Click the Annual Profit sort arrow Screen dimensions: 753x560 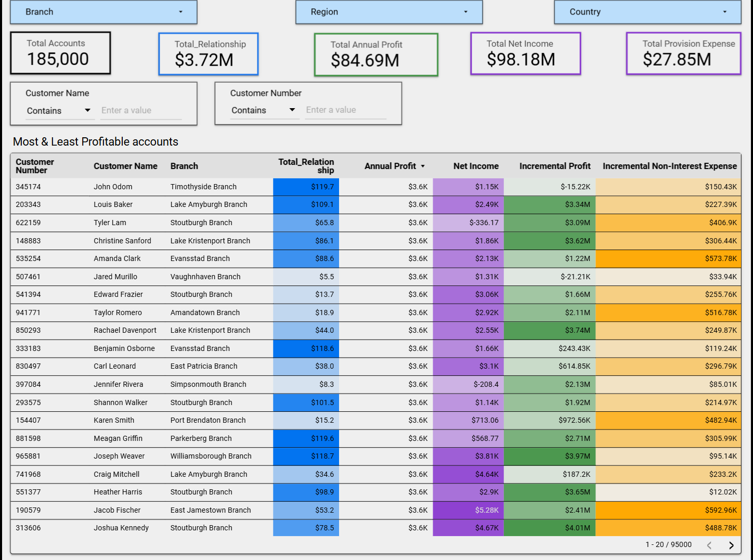423,166
